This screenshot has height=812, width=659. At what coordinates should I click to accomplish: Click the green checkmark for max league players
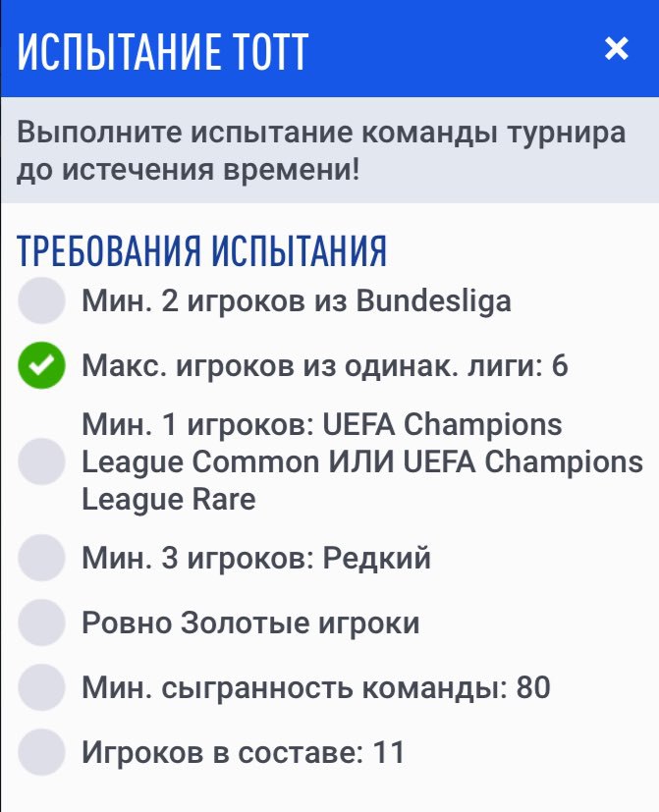[41, 366]
